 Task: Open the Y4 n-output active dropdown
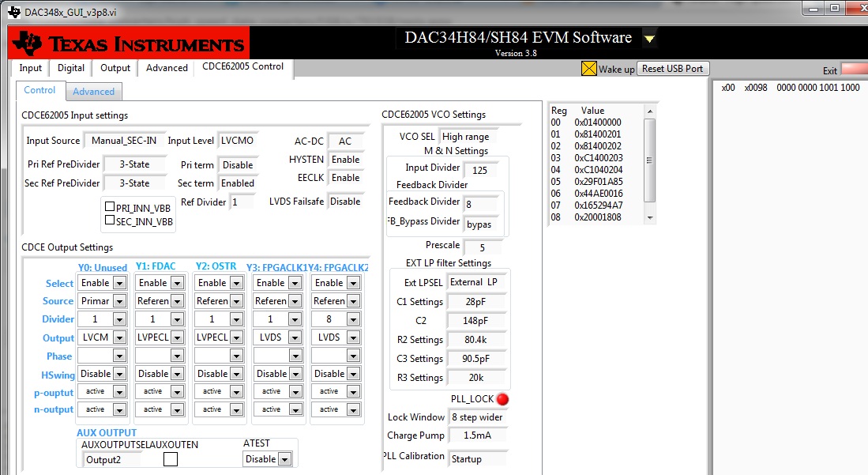353,409
